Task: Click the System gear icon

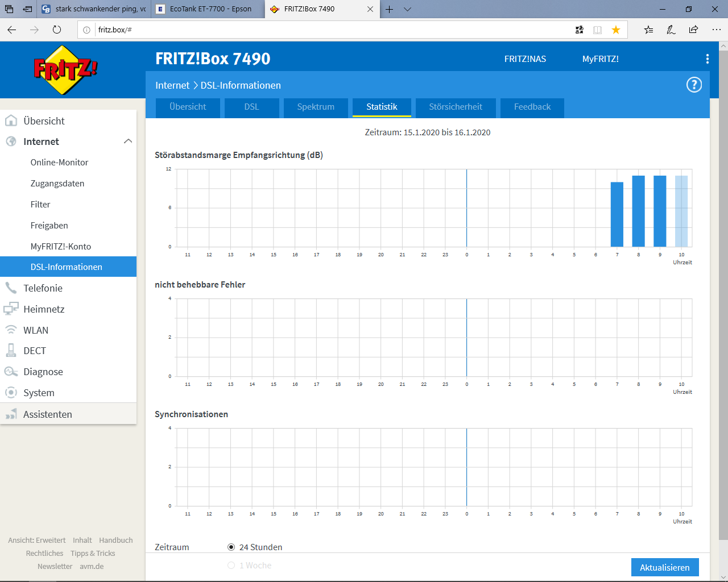Action: click(x=11, y=393)
